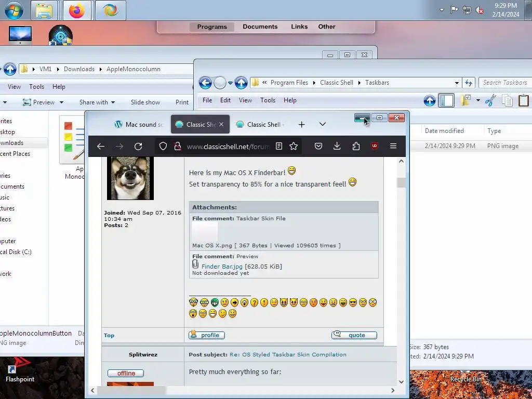Select the Other tab in dock bar

(x=327, y=26)
